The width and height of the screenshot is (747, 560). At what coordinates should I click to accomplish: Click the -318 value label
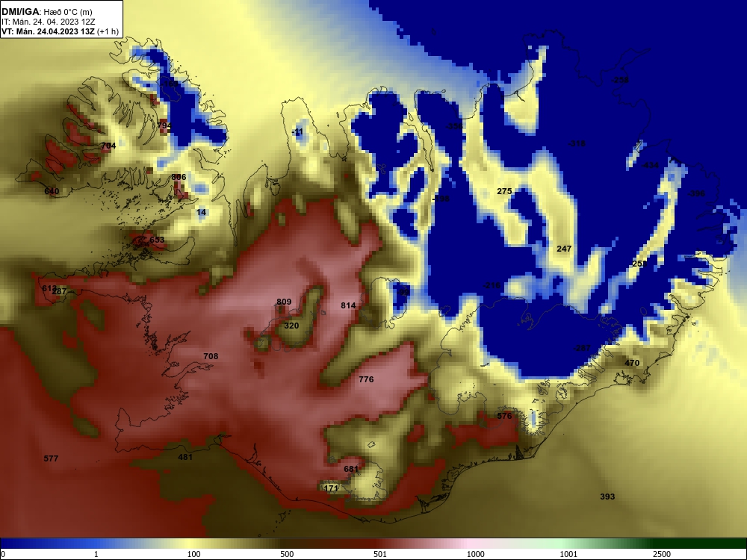pyautogui.click(x=577, y=144)
